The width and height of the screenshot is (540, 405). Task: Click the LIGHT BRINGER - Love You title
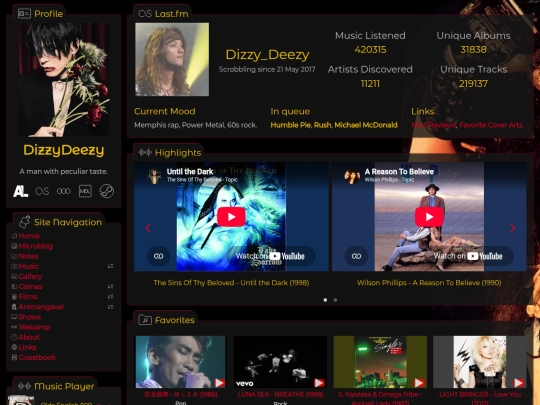480,398
